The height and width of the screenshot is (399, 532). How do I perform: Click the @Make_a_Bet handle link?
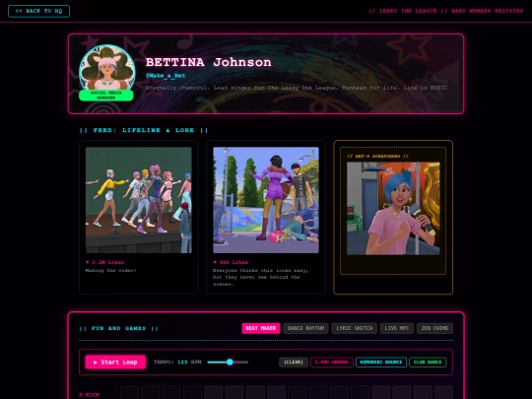(x=166, y=75)
